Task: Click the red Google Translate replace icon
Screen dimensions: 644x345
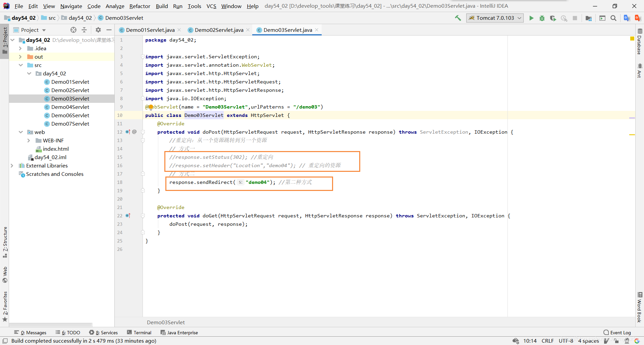Action: [x=638, y=18]
